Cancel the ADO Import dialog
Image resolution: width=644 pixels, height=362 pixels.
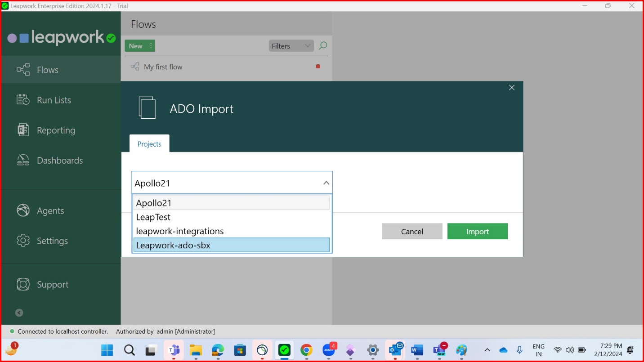(412, 231)
